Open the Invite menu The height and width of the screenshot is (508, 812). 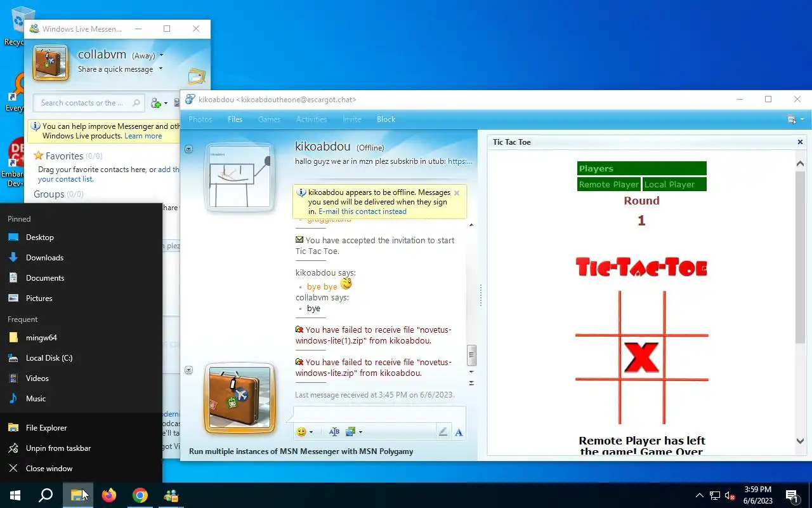coord(352,119)
